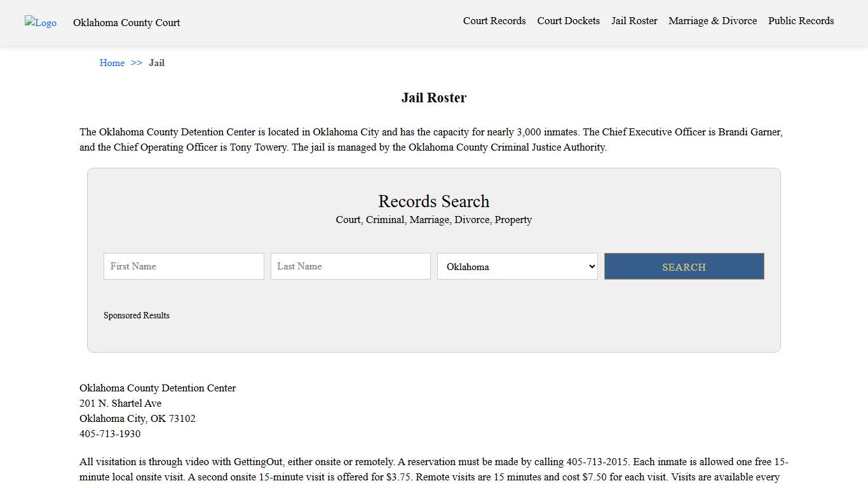Click the First Name input field
Image resolution: width=868 pixels, height=488 pixels.
183,266
